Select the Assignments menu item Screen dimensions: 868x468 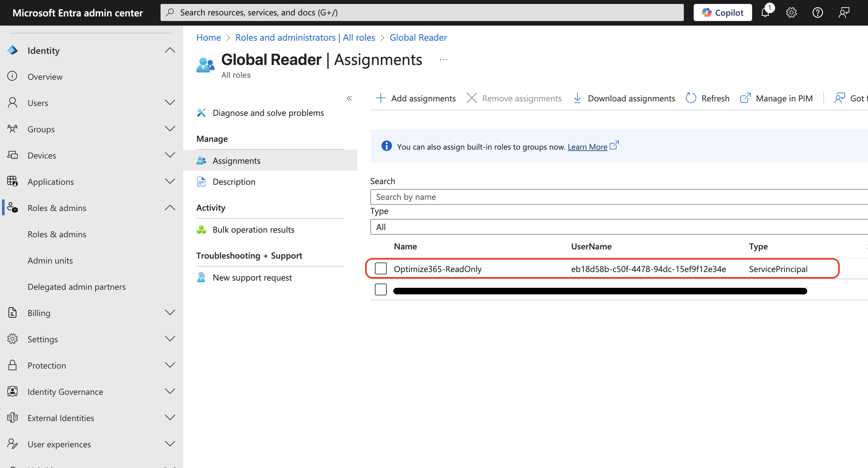click(x=270, y=161)
